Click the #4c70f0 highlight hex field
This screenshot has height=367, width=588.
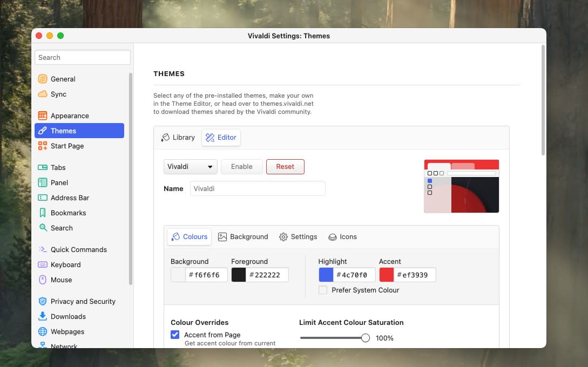point(354,275)
